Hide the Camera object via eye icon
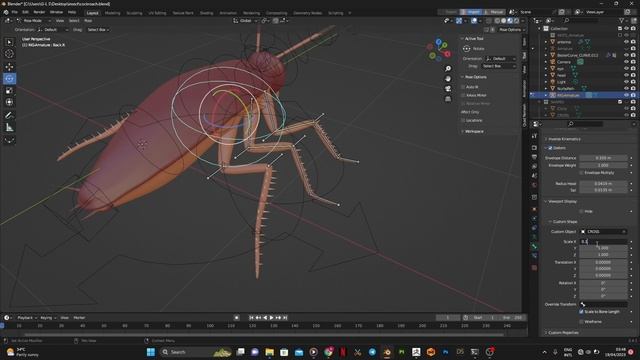Screen dimensions: 640x360 pyautogui.click(x=626, y=62)
